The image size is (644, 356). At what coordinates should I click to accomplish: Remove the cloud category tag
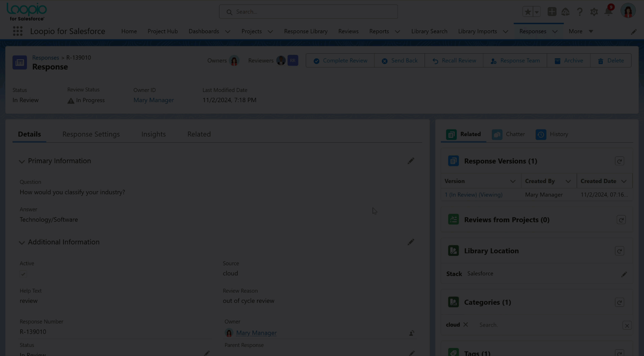pyautogui.click(x=465, y=324)
